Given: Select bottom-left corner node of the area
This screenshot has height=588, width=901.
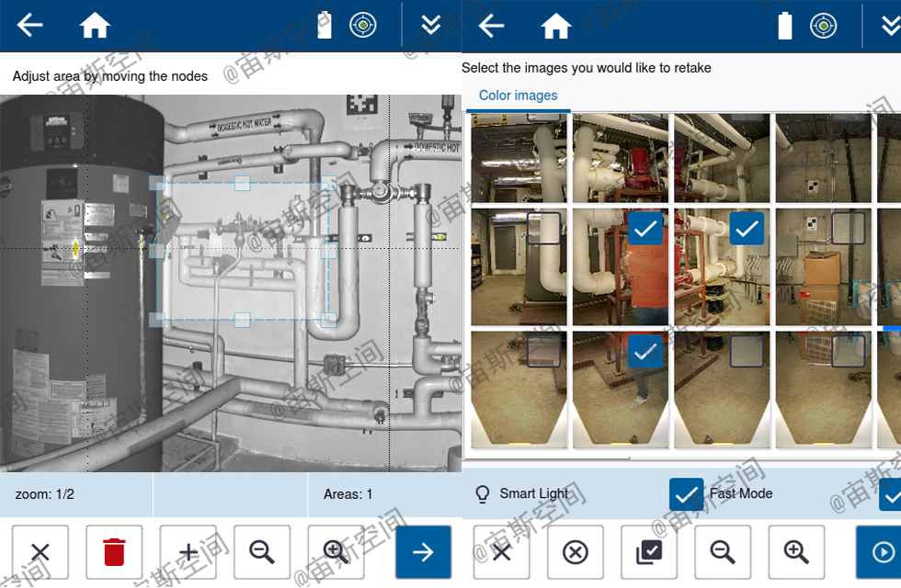Looking at the screenshot, I should point(157,320).
